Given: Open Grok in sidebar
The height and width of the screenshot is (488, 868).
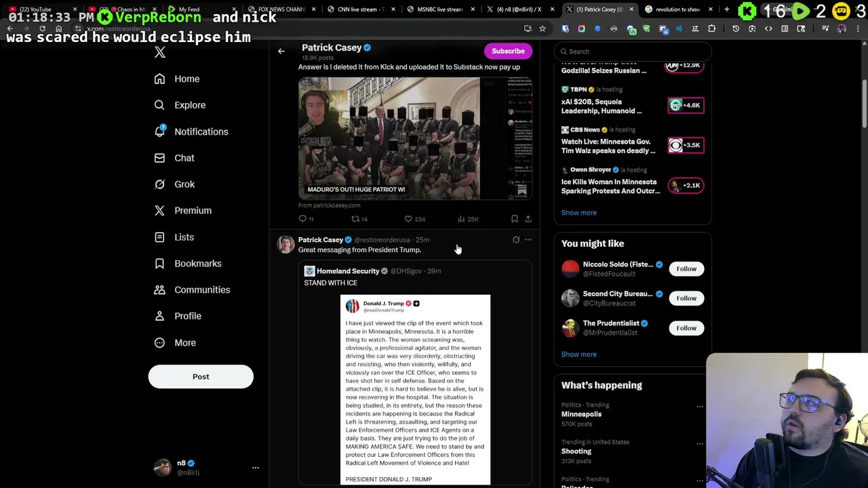Looking at the screenshot, I should tap(174, 184).
